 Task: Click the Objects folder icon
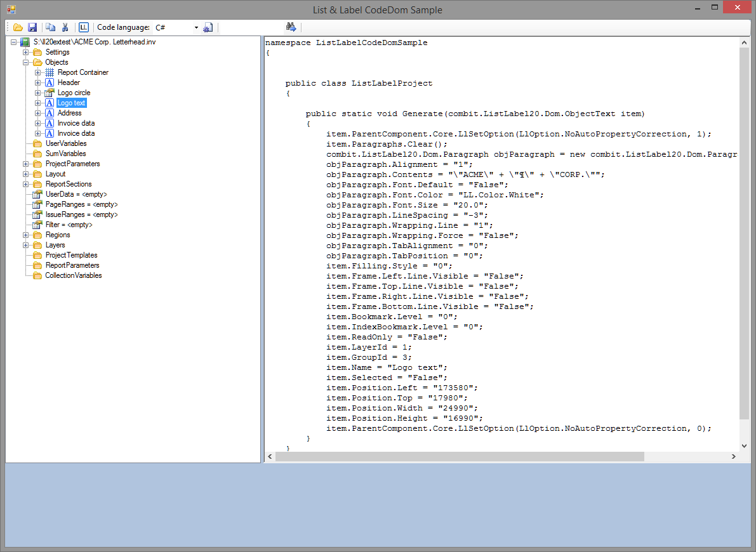(x=37, y=62)
